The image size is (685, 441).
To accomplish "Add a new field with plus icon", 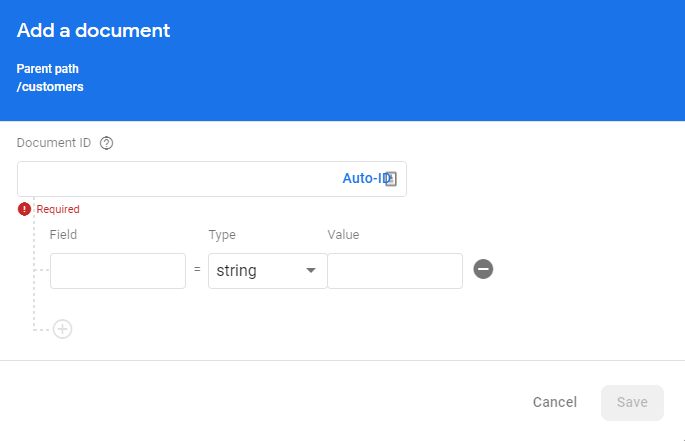I will (x=62, y=329).
